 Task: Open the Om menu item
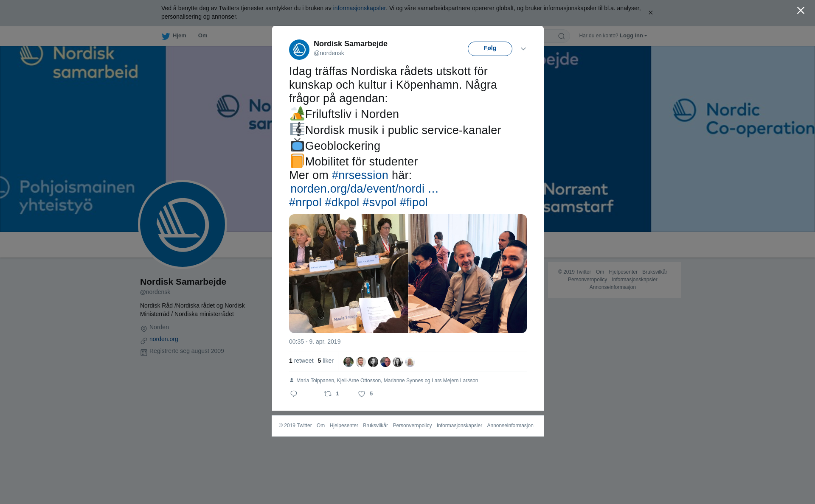coord(202,36)
